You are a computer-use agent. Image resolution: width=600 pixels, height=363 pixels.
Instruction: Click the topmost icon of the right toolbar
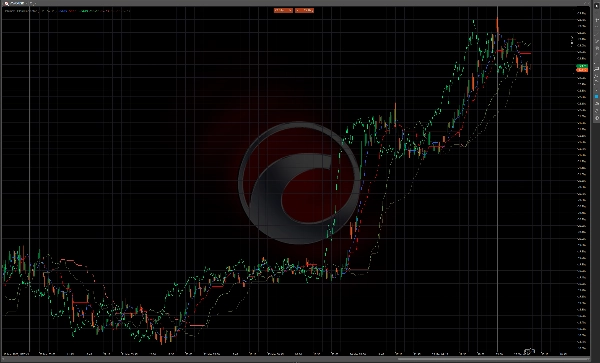[597, 6]
